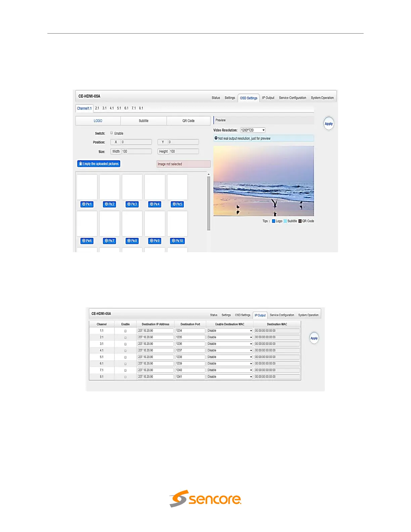Viewport: 411px width, 532px height.
Task: Enable IP output for channel 3.1
Action: coord(126,344)
